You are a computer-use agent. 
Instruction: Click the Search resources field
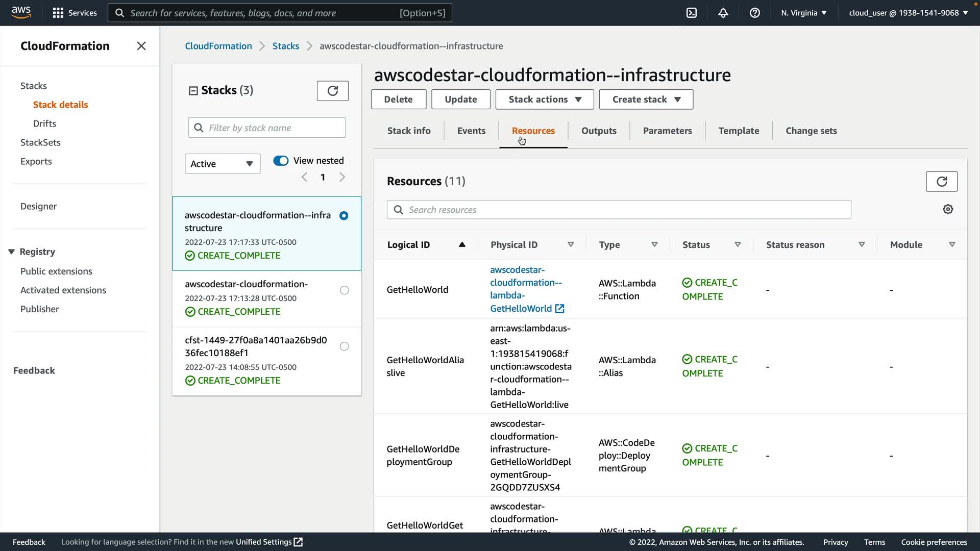pyautogui.click(x=619, y=210)
